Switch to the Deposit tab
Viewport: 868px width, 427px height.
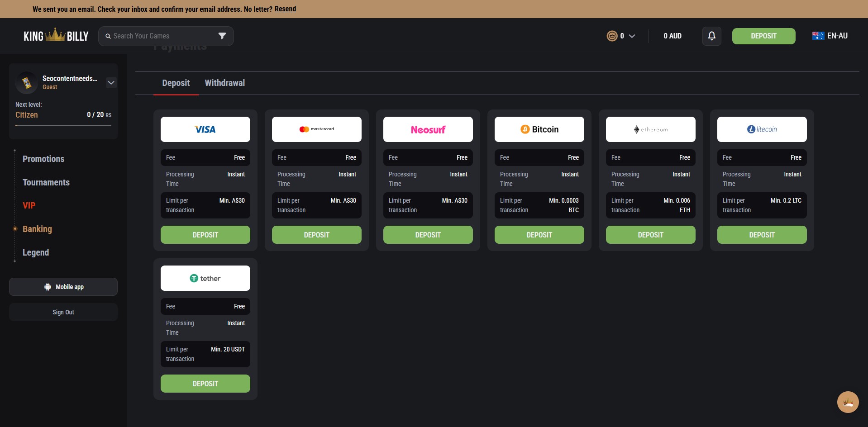point(176,83)
